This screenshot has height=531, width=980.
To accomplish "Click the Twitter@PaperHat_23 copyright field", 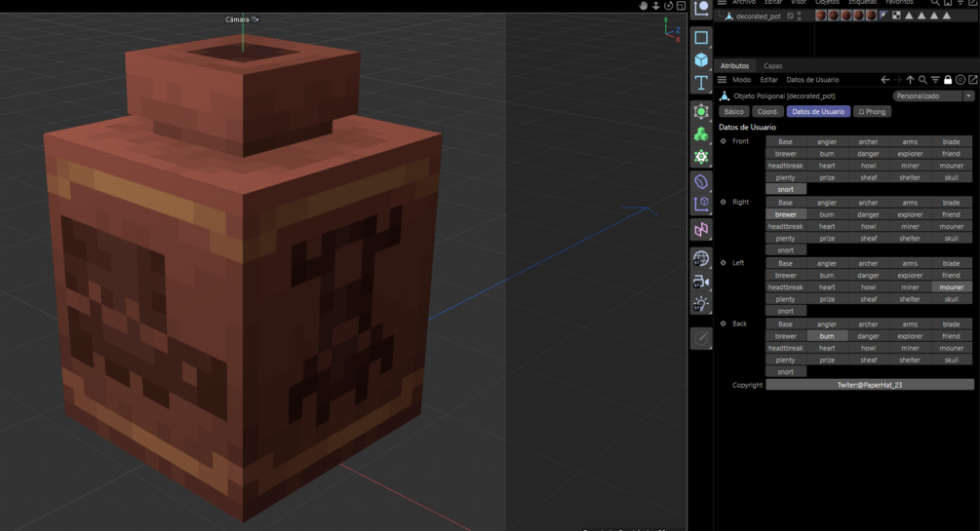I will [870, 385].
